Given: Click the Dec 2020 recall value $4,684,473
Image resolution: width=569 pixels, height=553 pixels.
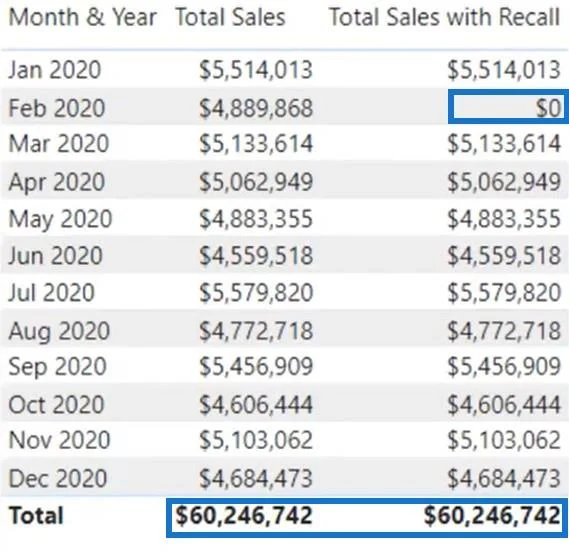Looking at the screenshot, I should [504, 478].
